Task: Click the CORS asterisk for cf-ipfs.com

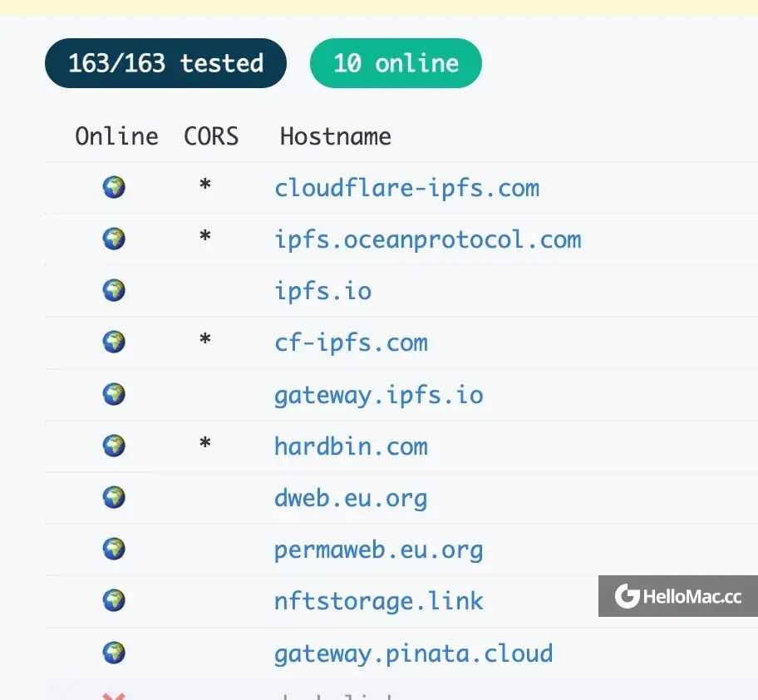Action: (205, 339)
